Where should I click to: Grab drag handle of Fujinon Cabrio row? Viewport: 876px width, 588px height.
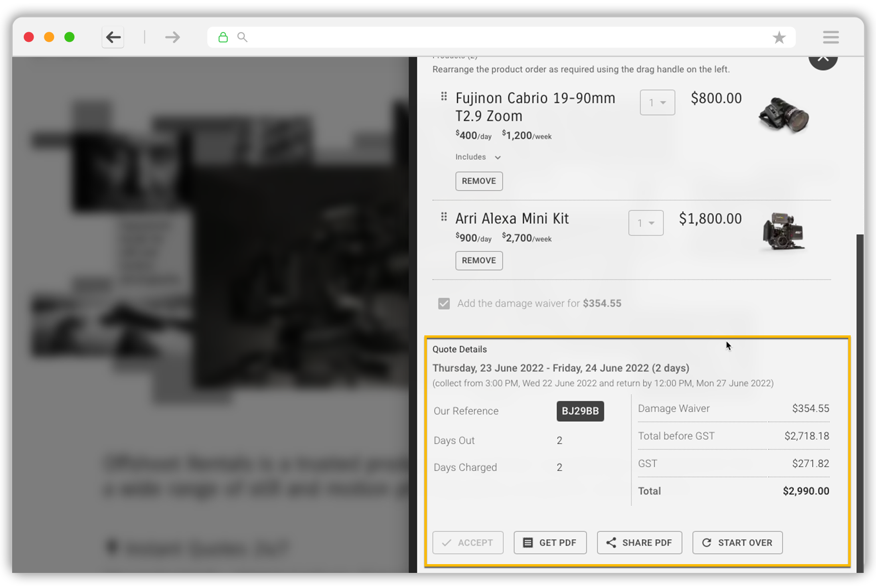[x=444, y=96]
